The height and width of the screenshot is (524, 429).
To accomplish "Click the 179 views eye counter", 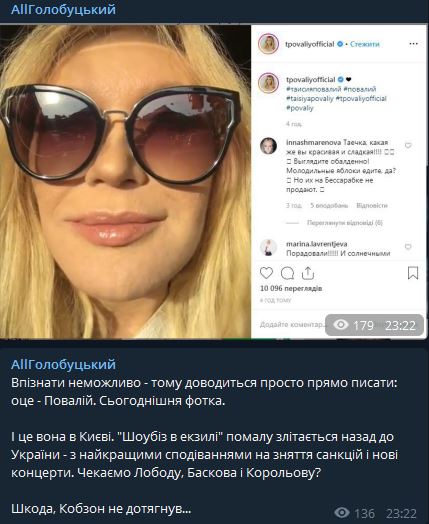I will pos(354,325).
